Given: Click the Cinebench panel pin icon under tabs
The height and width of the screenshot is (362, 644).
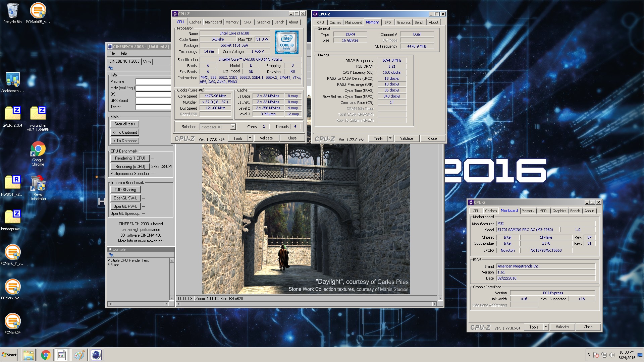Looking at the screenshot, I should (111, 68).
